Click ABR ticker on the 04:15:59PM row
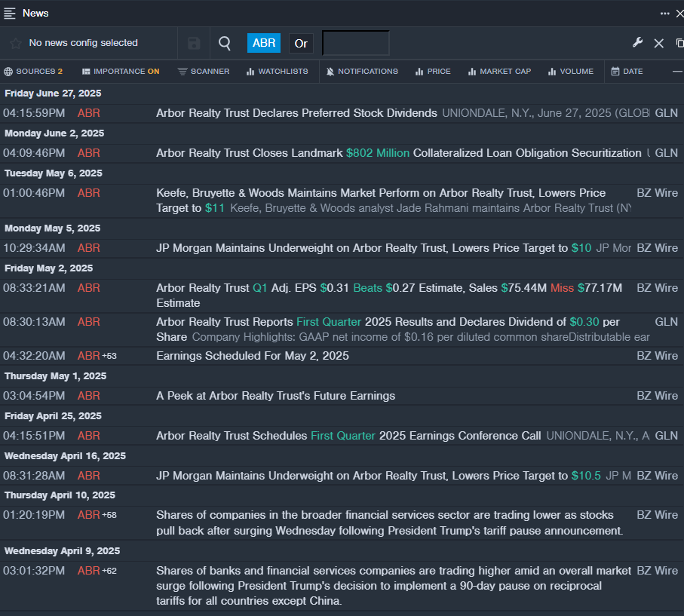 click(88, 113)
